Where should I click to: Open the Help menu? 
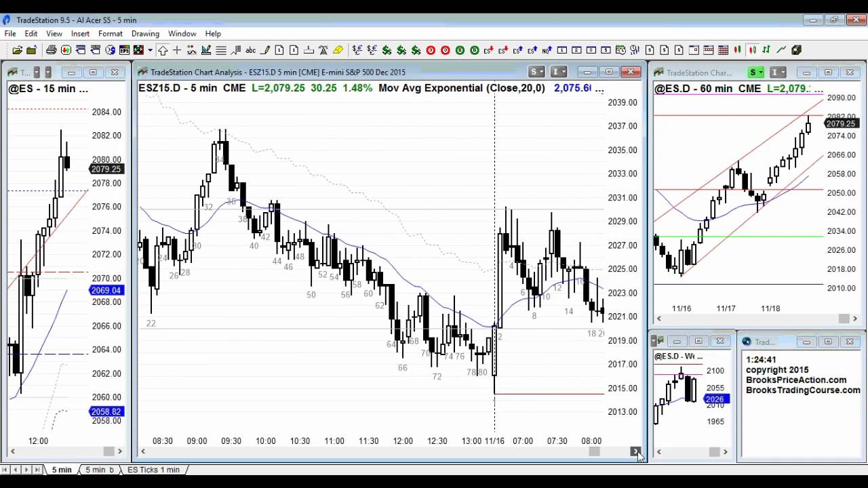coord(213,34)
